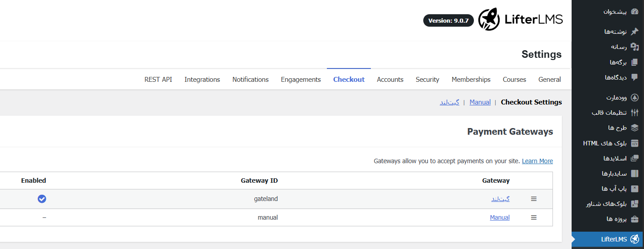Viewport: 644px width, 249px height.
Task: Click the Comments speech bubble icon
Action: pyautogui.click(x=634, y=77)
